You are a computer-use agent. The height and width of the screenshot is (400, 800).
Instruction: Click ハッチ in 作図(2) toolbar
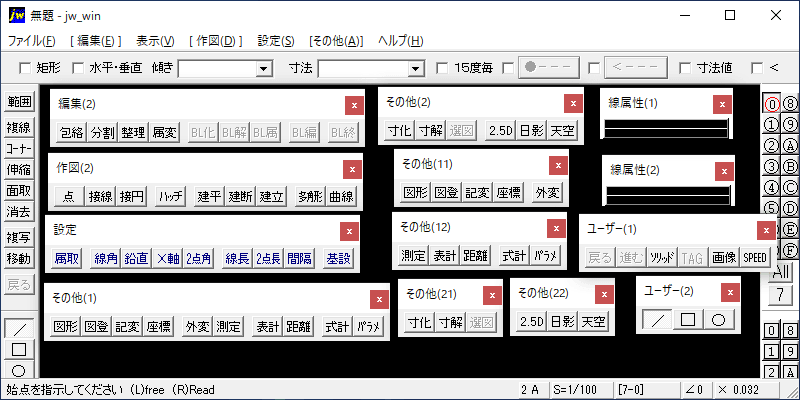pyautogui.click(x=170, y=196)
